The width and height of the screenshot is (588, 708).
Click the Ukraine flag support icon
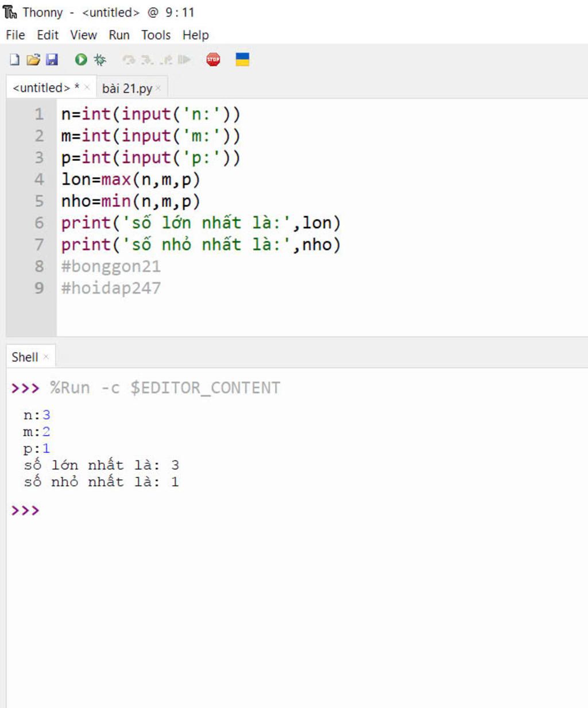242,59
